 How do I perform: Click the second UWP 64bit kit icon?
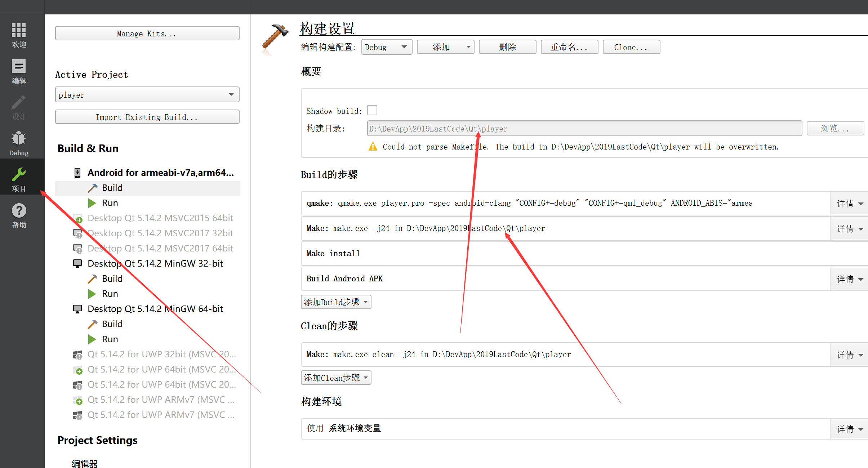[x=77, y=385]
